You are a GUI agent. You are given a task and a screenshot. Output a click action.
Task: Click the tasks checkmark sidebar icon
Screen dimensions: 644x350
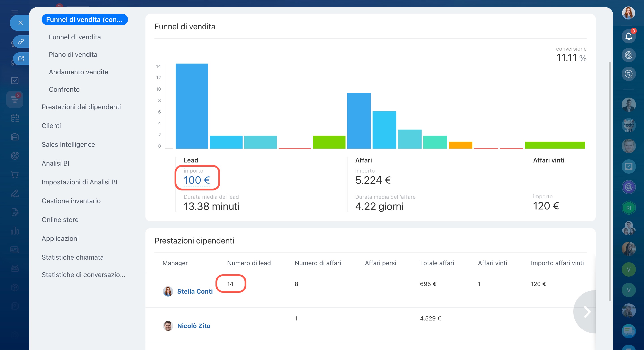coord(15,81)
